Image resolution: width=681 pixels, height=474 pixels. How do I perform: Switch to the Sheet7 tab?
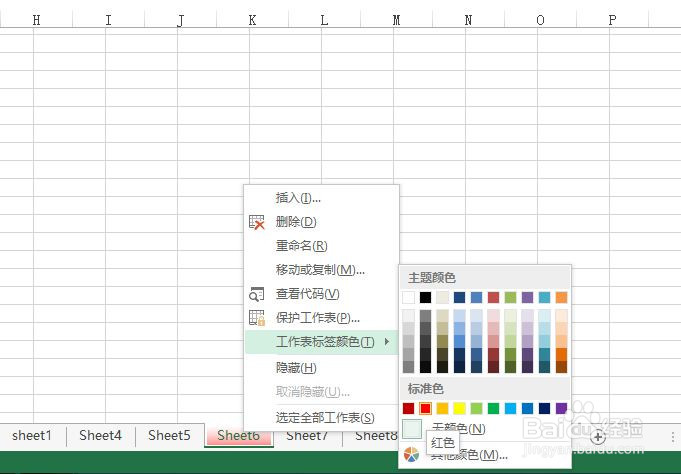click(307, 437)
